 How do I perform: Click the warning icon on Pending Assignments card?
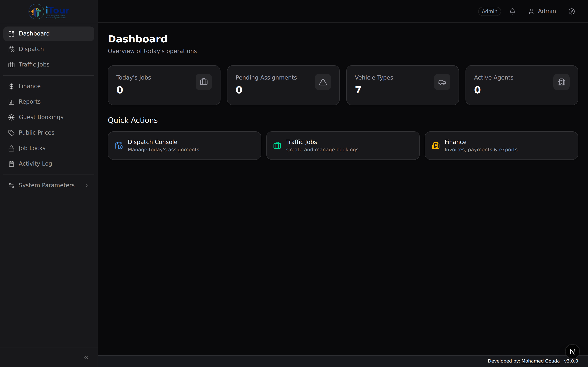[323, 82]
